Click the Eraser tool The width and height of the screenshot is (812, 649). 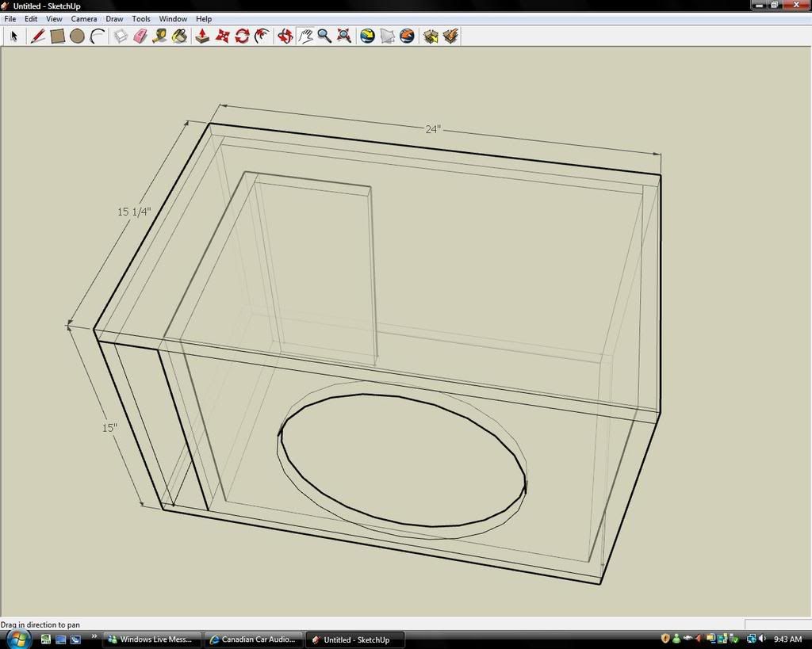coord(140,36)
